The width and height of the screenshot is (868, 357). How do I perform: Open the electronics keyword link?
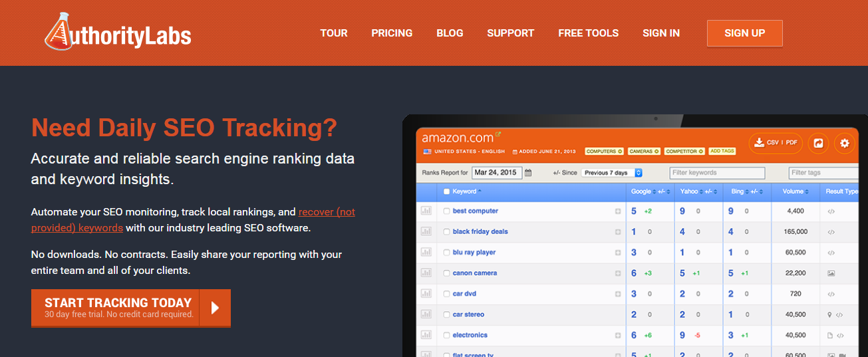pyautogui.click(x=470, y=336)
